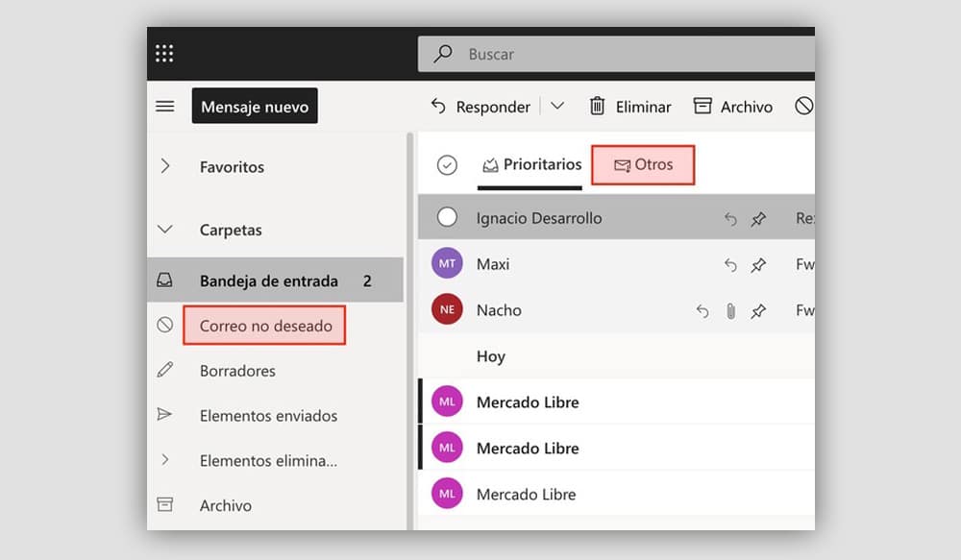Pin the Nacho email with pin icon
Screen dimensions: 961x560
coord(758,311)
